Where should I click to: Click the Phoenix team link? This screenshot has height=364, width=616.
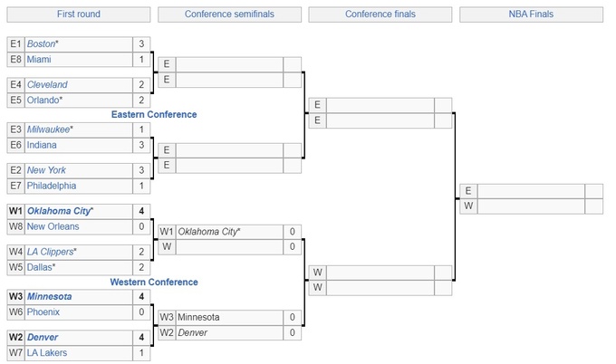(43, 311)
